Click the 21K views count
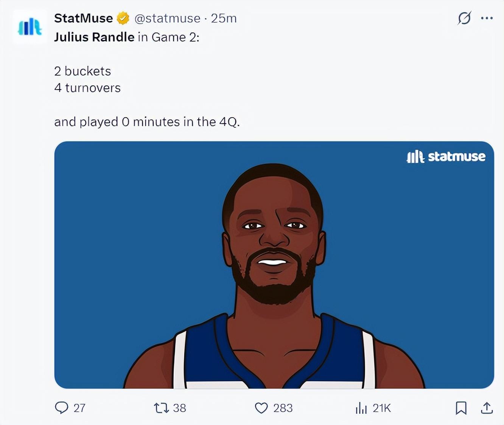Screen dimensions: 504x425 (x=382, y=408)
